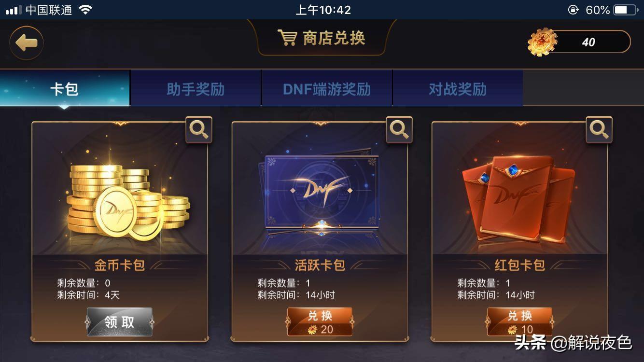Viewport: 644px width, 362px height.
Task: Tap the red envelope card pack image
Action: 519,198
